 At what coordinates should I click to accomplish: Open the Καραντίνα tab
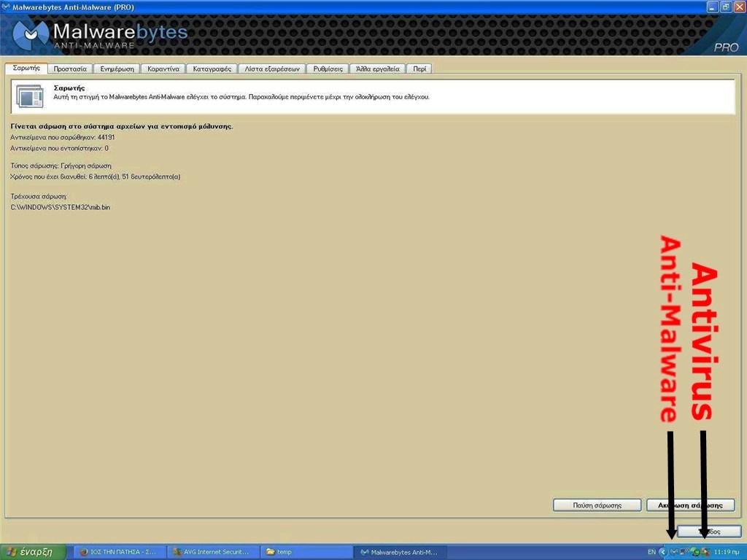(x=163, y=69)
